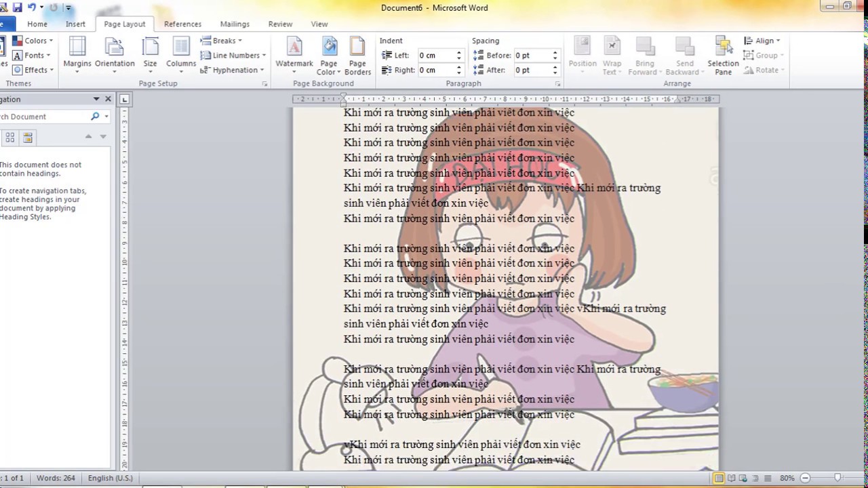Expand Line Numbers dropdown
The width and height of the screenshot is (868, 488).
(x=233, y=56)
